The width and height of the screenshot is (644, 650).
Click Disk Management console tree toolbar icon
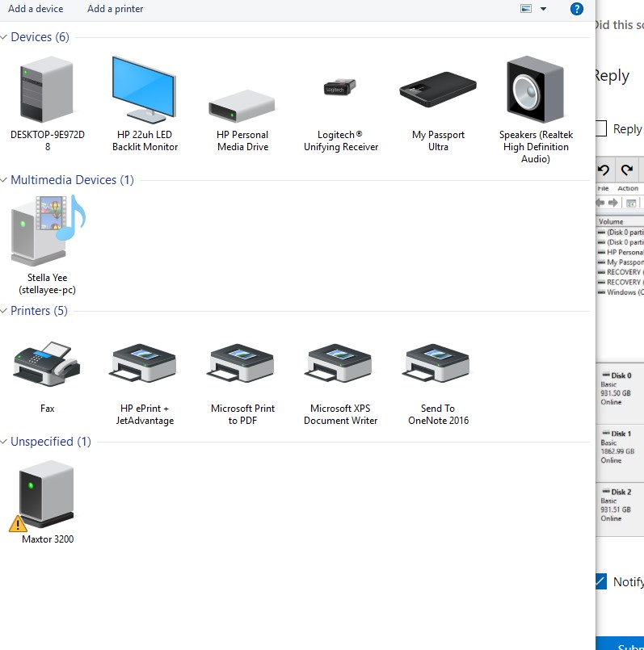click(631, 203)
